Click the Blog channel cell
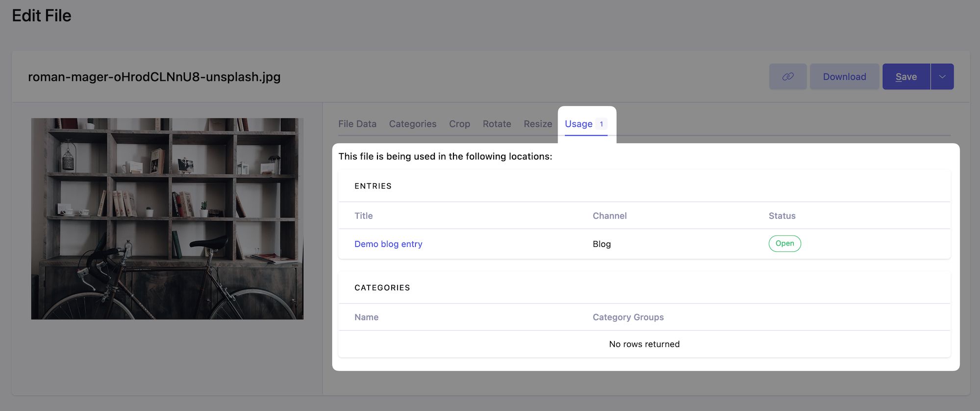The image size is (980, 411). click(x=602, y=244)
